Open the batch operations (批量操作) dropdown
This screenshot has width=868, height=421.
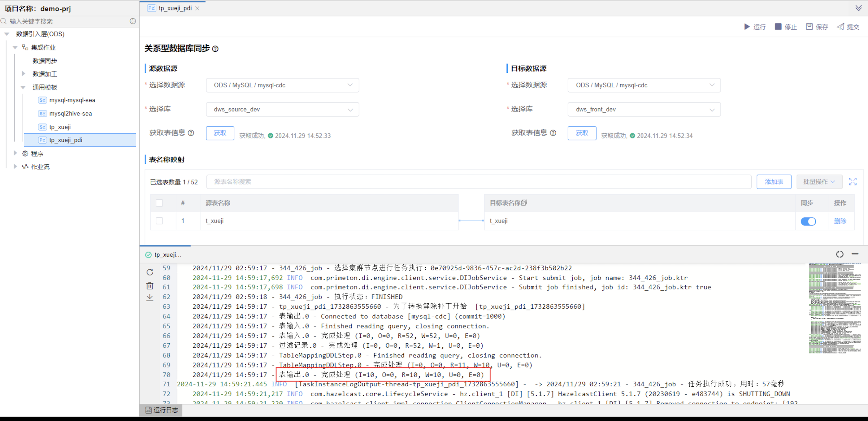(819, 182)
